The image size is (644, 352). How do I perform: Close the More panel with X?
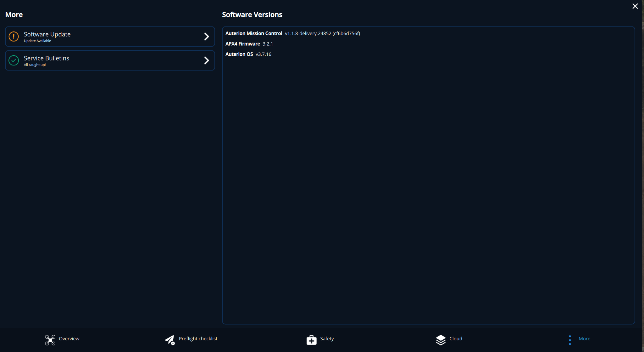(635, 6)
